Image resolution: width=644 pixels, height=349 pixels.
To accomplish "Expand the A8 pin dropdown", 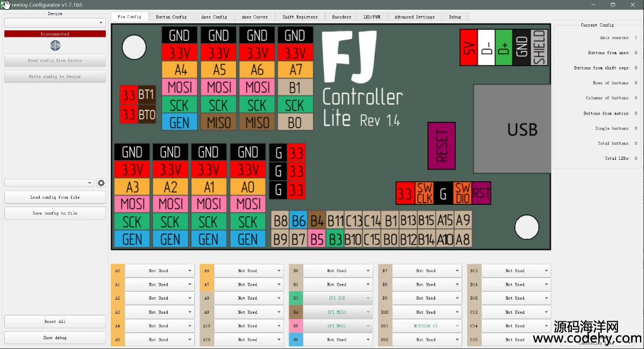I will 248,298.
